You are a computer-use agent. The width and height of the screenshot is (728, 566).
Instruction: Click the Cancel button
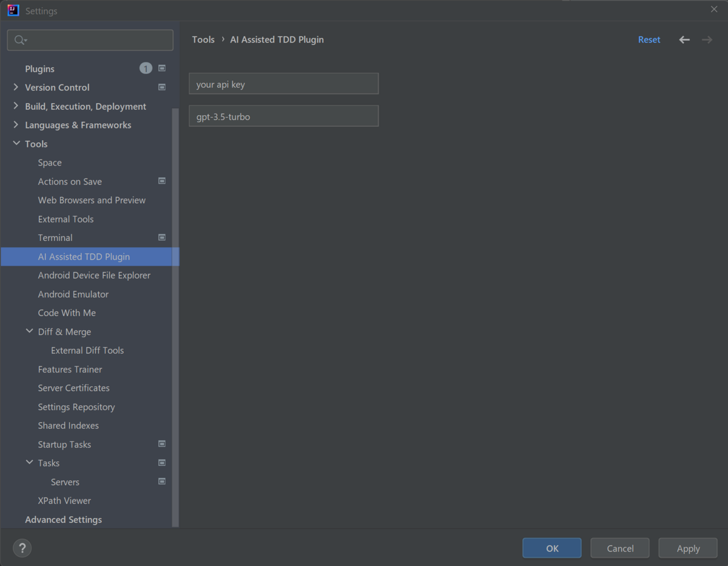click(620, 548)
